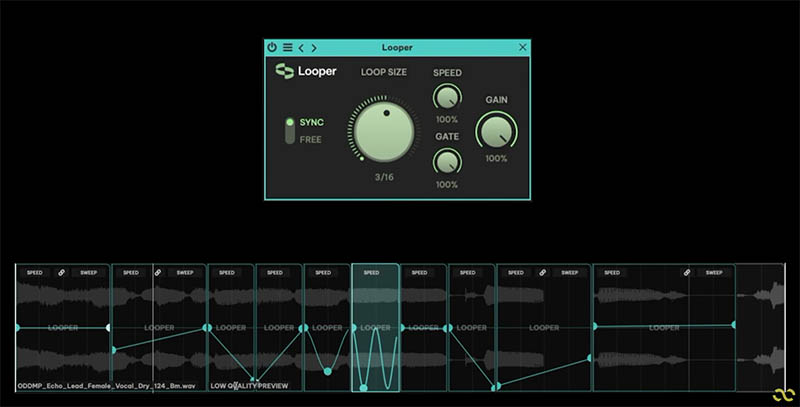
Task: Click SPEED button on the last clip
Action: pos(612,273)
